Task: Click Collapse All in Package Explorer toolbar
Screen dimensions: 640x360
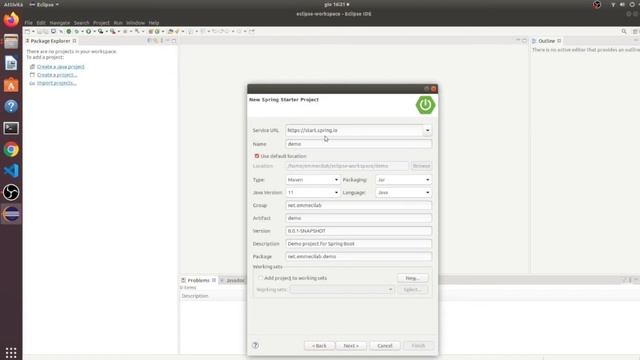Action: (x=149, y=41)
